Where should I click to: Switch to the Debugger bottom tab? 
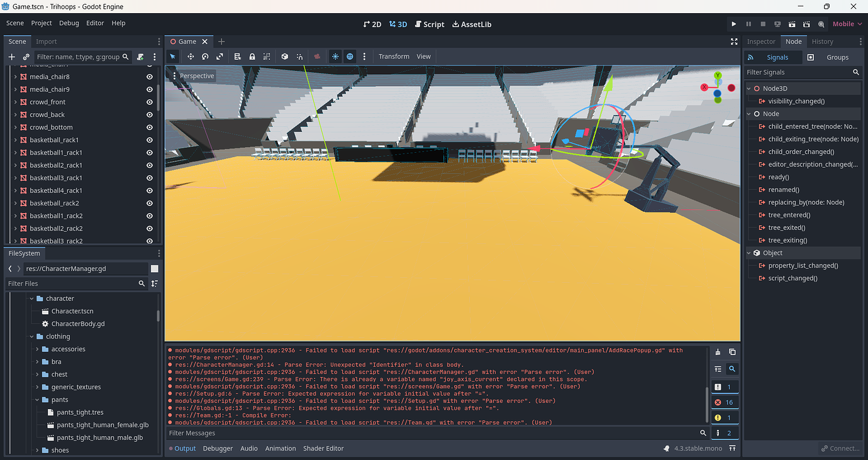(x=218, y=448)
